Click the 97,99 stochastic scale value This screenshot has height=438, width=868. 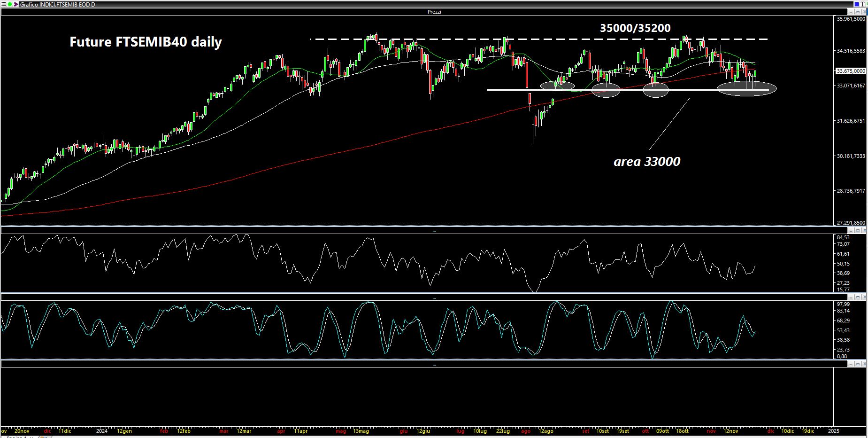pyautogui.click(x=843, y=304)
